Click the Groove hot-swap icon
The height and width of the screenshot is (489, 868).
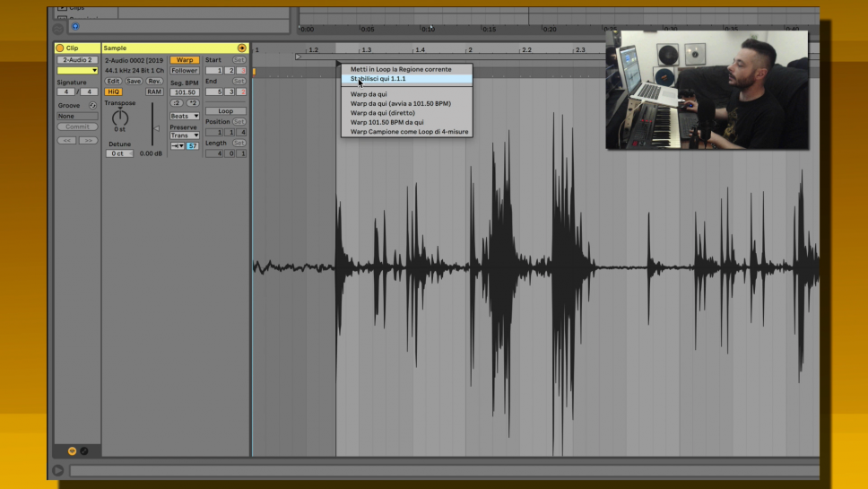[x=91, y=105]
